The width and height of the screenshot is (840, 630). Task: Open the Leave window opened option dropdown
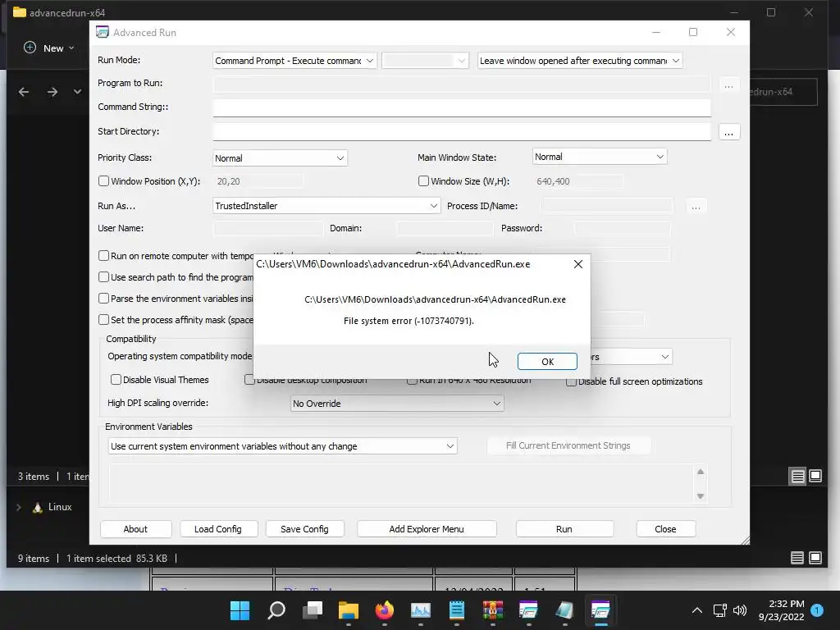580,61
